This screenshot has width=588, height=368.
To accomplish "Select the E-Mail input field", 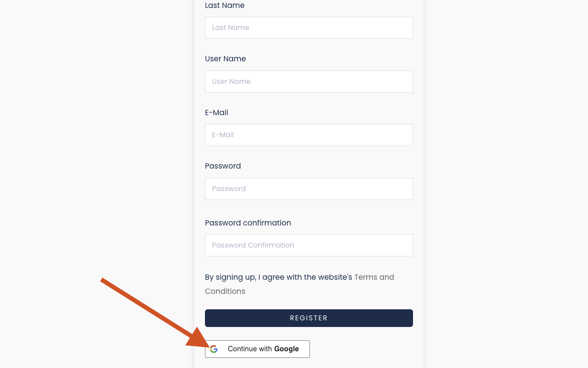I will tap(309, 135).
